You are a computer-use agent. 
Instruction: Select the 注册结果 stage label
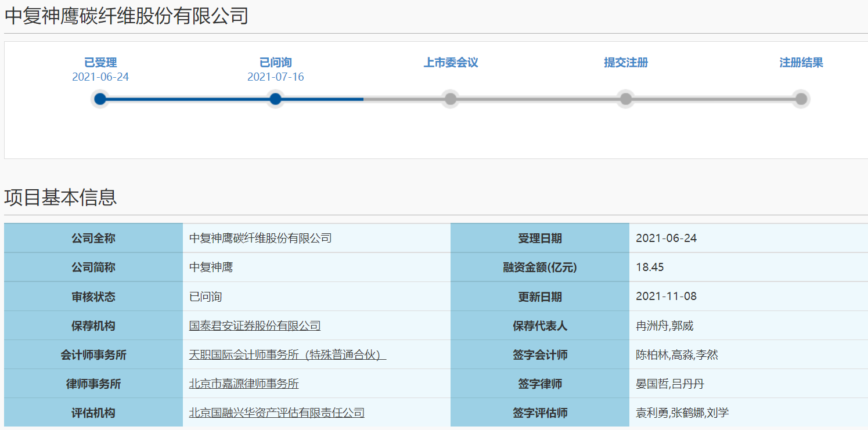pos(801,63)
